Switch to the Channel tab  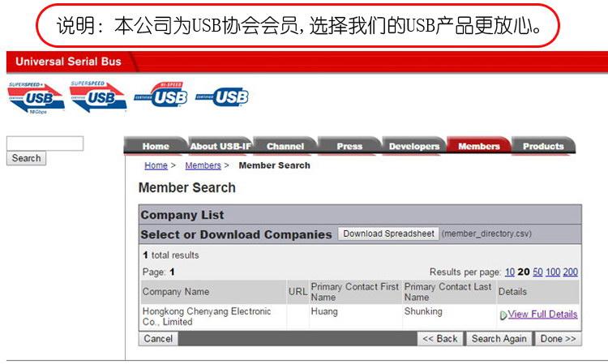pyautogui.click(x=285, y=146)
